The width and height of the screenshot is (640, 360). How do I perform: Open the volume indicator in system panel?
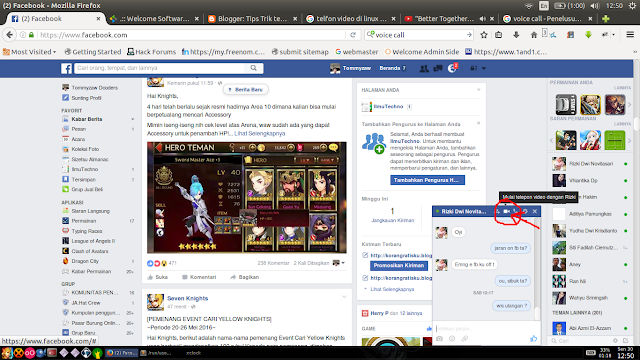(x=595, y=6)
